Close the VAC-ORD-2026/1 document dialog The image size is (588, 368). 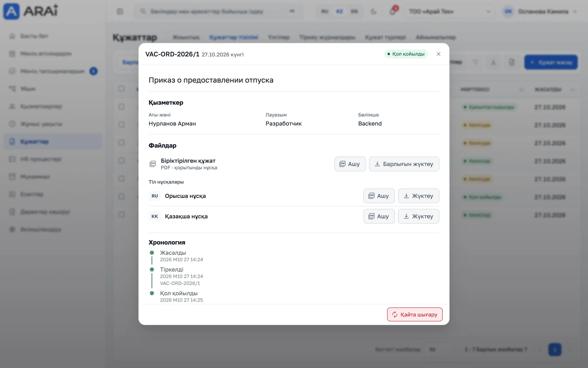(438, 54)
